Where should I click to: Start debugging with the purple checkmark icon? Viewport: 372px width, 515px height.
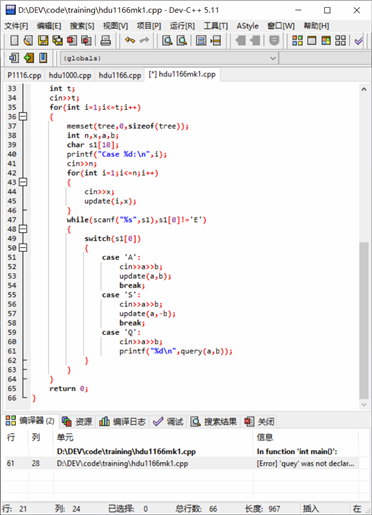(x=359, y=41)
